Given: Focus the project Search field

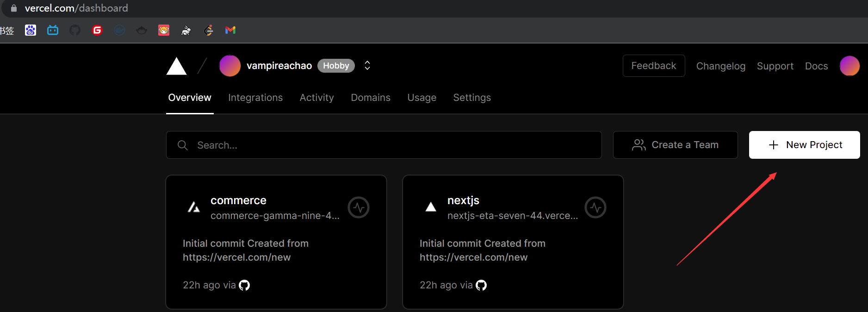Looking at the screenshot, I should click(x=384, y=145).
